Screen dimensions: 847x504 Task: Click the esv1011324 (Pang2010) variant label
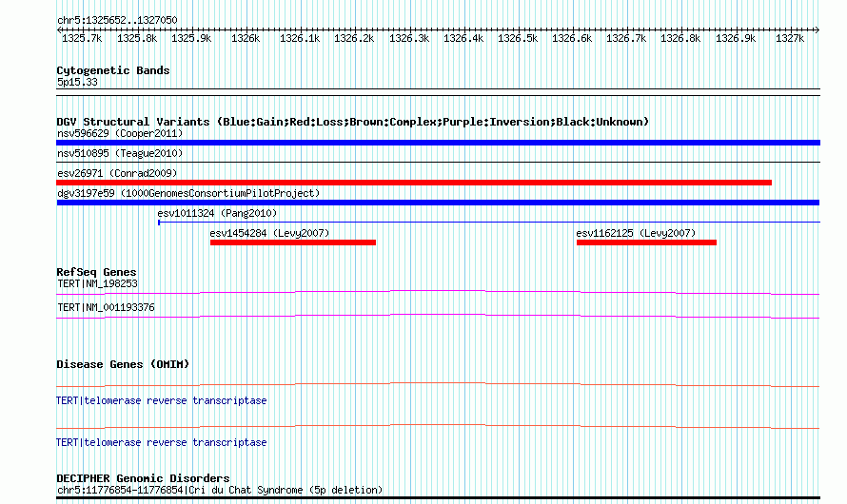tap(217, 213)
